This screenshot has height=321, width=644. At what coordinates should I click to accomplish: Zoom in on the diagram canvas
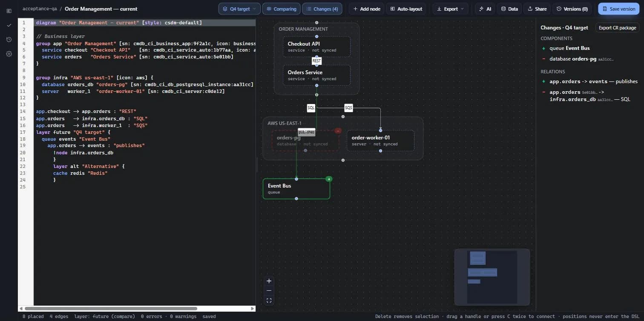269,281
